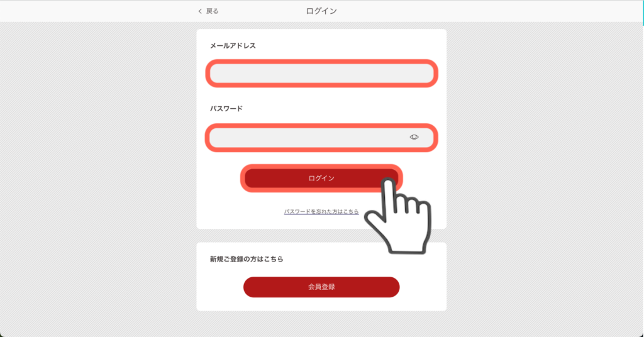Screen dimensions: 644x337
Task: Click the 新規ご登録の方はこちら heading
Action: (x=247, y=259)
